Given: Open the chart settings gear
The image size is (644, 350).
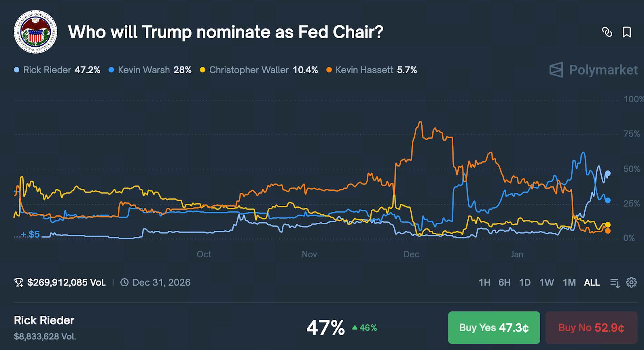Looking at the screenshot, I should (632, 282).
